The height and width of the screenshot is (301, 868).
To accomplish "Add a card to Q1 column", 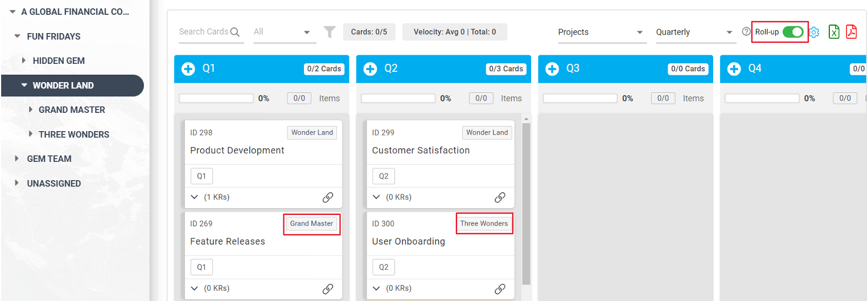I will click(188, 69).
